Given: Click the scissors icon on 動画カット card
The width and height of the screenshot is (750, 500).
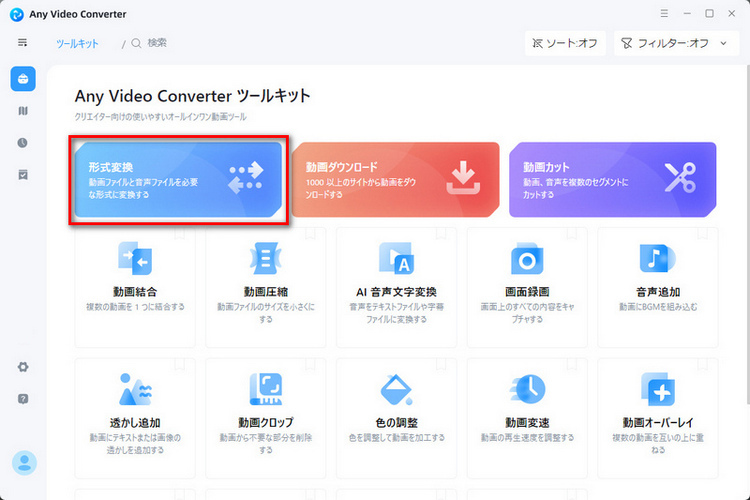Looking at the screenshot, I should 680,178.
